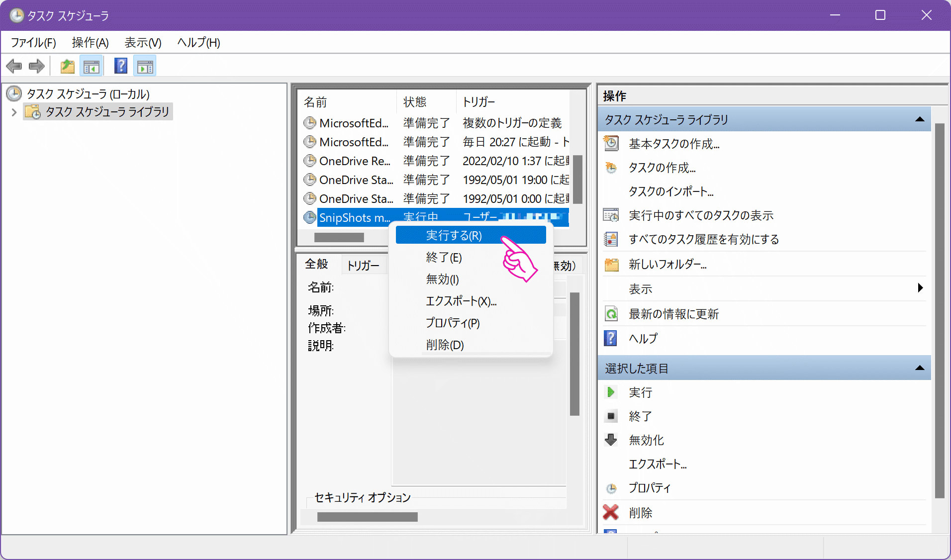Open the ファイル(F) menu
The image size is (951, 560).
pos(33,43)
